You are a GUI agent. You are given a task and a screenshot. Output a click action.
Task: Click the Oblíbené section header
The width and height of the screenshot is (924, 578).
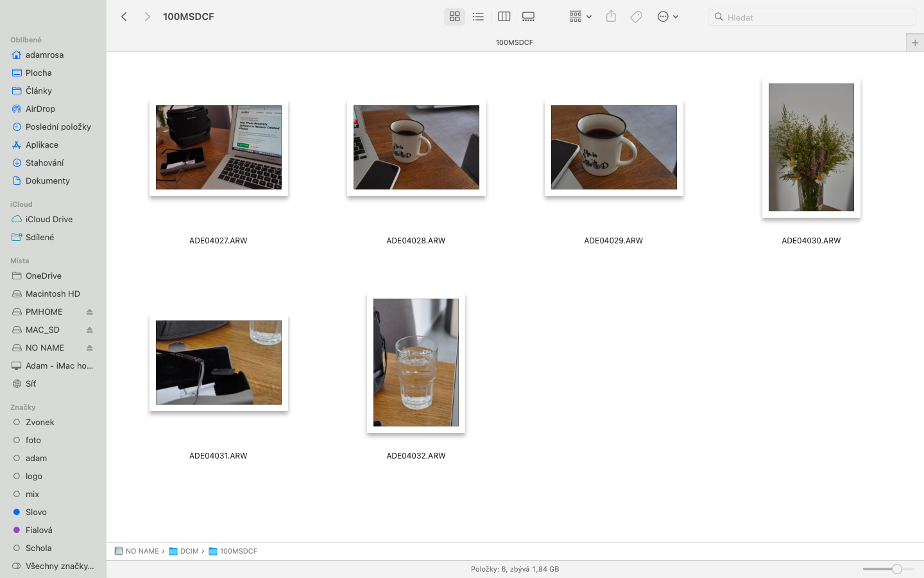click(26, 40)
